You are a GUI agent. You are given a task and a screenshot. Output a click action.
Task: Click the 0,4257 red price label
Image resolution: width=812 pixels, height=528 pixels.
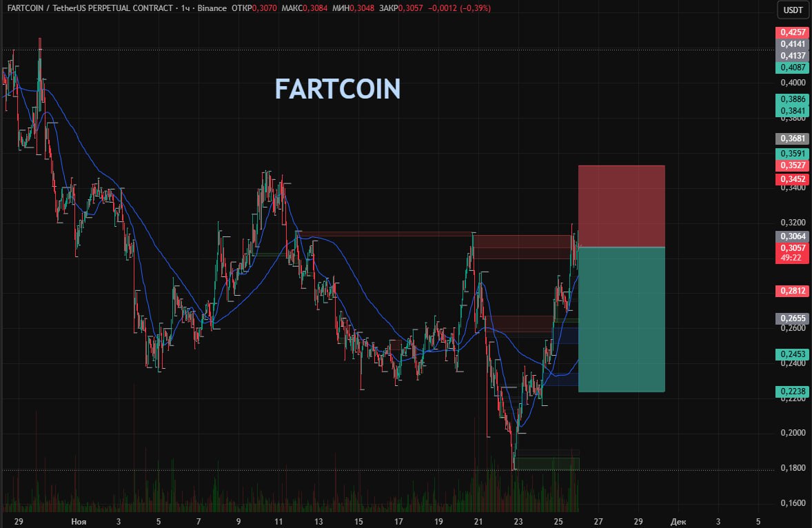(792, 32)
